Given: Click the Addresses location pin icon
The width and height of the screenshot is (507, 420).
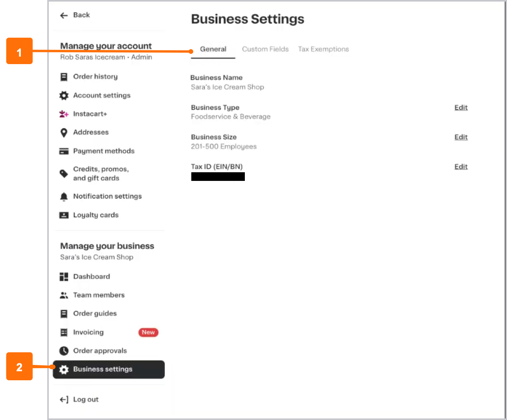Looking at the screenshot, I should pos(64,133).
